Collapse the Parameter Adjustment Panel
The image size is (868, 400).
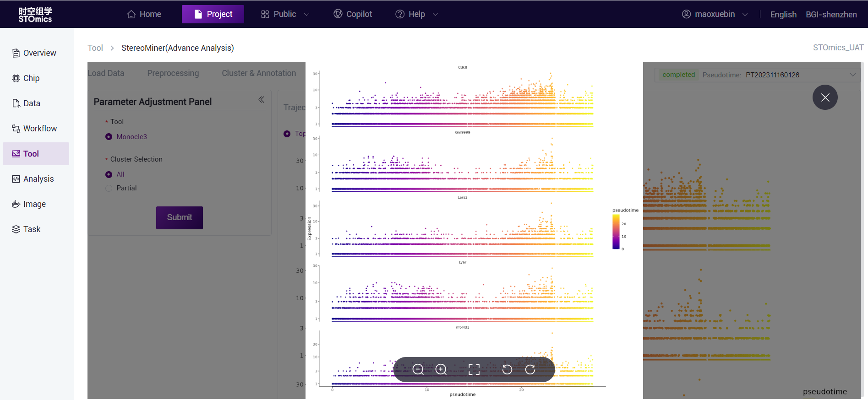pos(261,100)
